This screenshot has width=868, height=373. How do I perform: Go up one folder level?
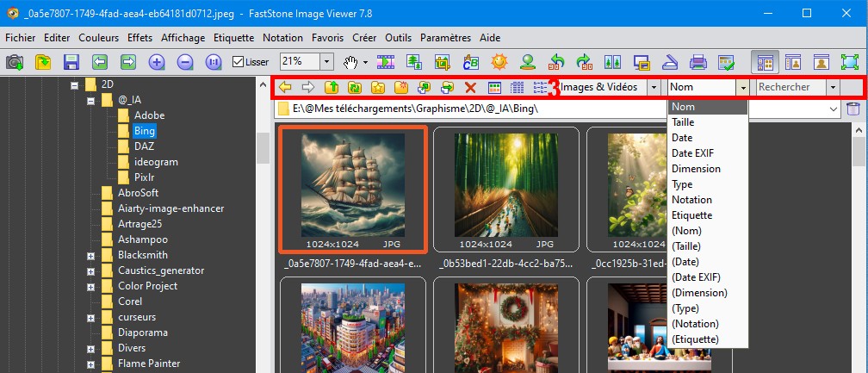(331, 87)
